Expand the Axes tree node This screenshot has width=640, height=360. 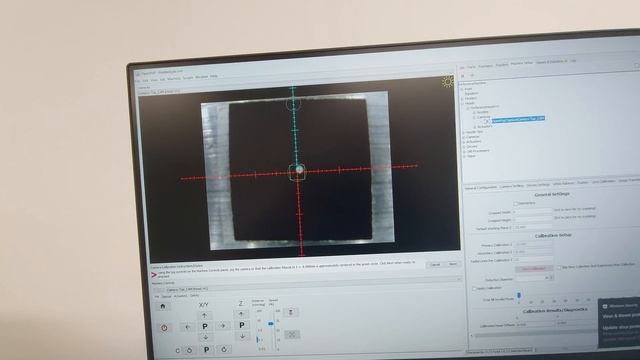point(462,89)
